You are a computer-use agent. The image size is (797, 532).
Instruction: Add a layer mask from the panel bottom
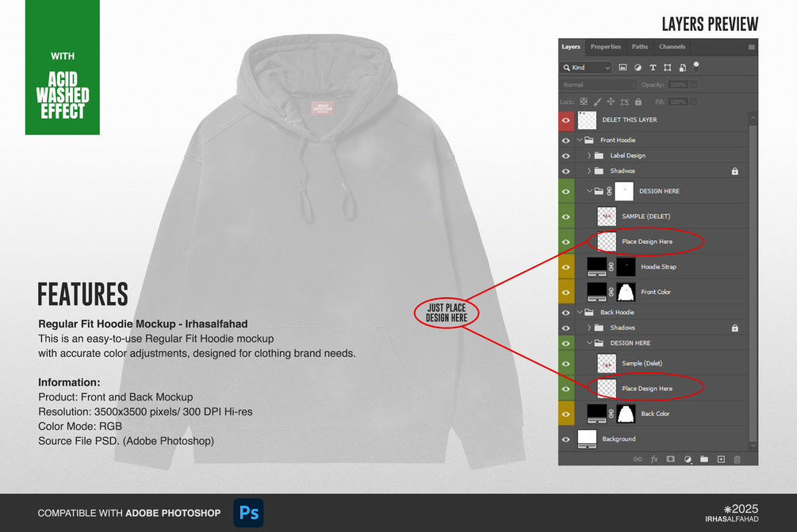[x=670, y=459]
